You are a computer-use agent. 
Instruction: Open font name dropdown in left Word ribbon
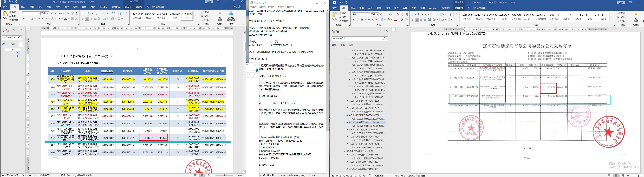click(39, 14)
